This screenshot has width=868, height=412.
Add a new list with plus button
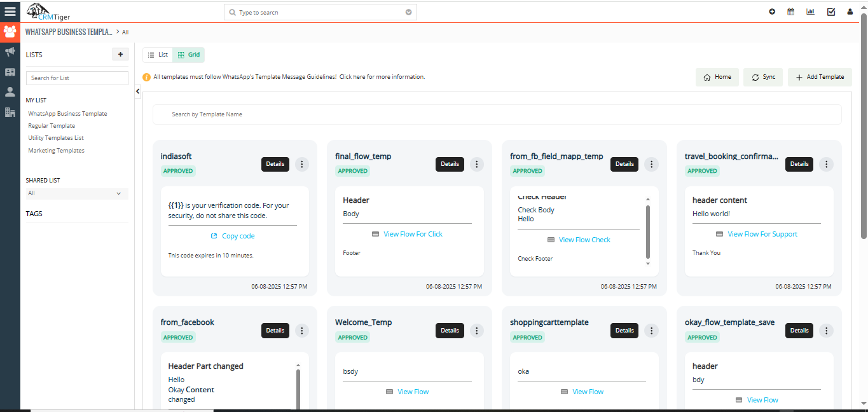coord(120,55)
